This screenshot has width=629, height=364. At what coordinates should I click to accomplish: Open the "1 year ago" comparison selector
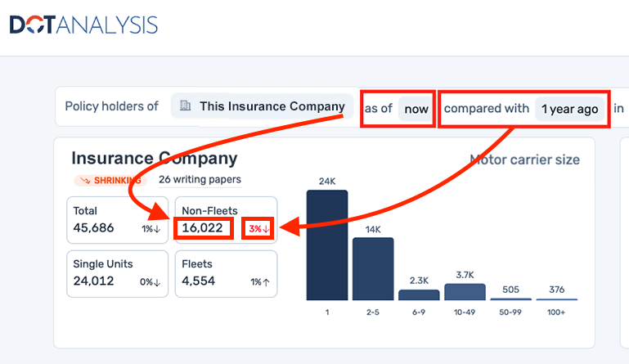point(570,109)
